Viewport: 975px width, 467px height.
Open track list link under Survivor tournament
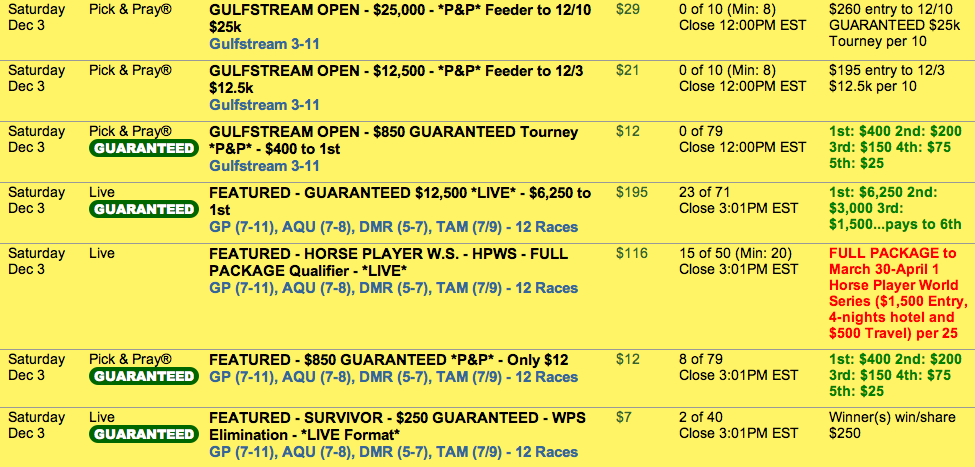pyautogui.click(x=393, y=453)
